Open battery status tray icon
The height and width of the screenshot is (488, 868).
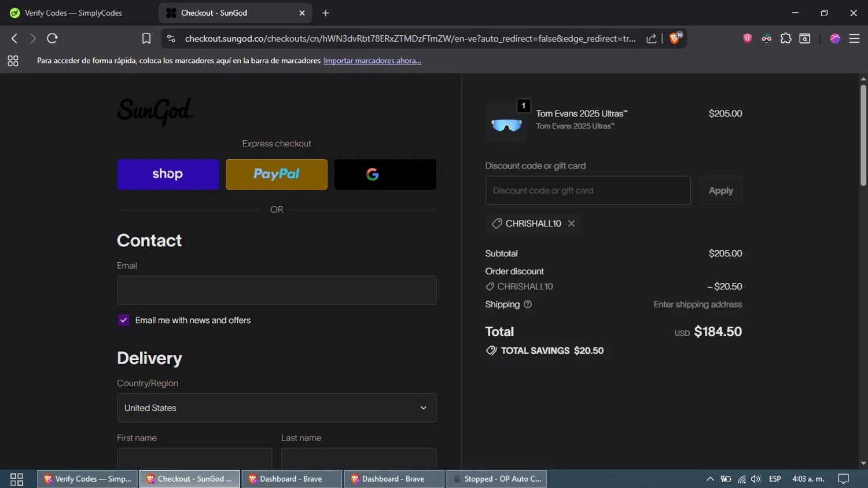[726, 479]
